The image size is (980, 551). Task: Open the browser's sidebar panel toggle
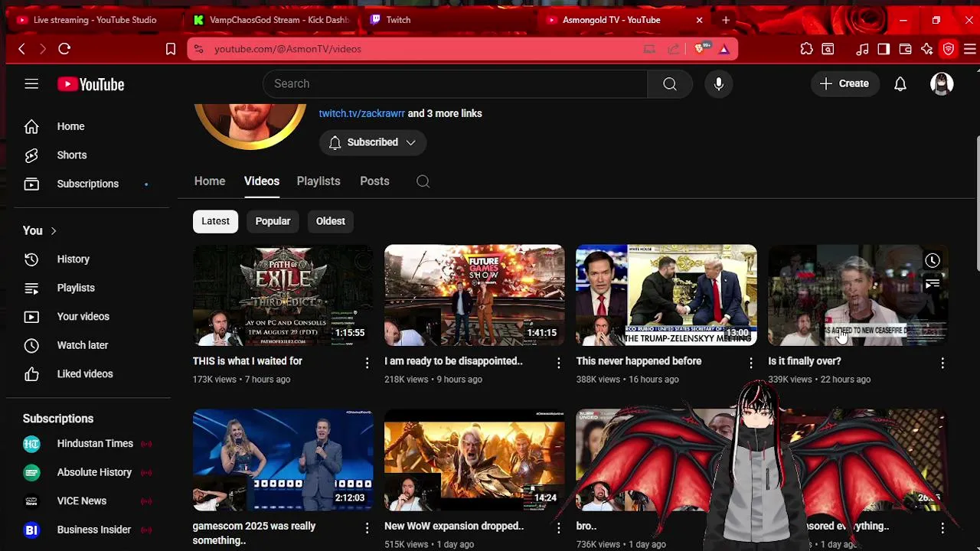884,49
